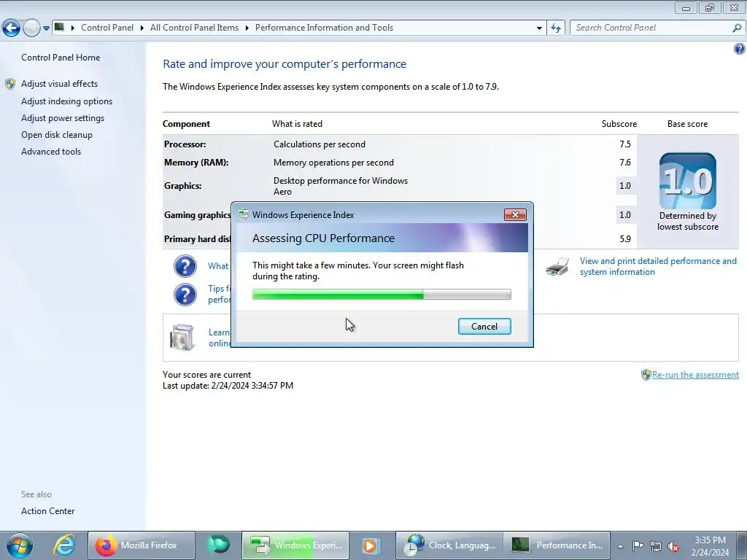Viewport: 747px width, 560px height.
Task: Open the Help question mark icon
Action: coord(740,49)
